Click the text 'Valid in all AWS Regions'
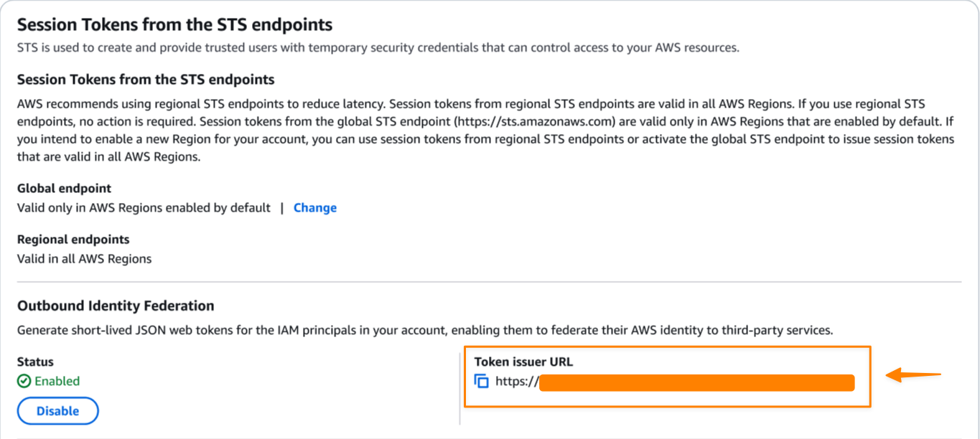Screen dimensions: 980x439 (x=84, y=259)
